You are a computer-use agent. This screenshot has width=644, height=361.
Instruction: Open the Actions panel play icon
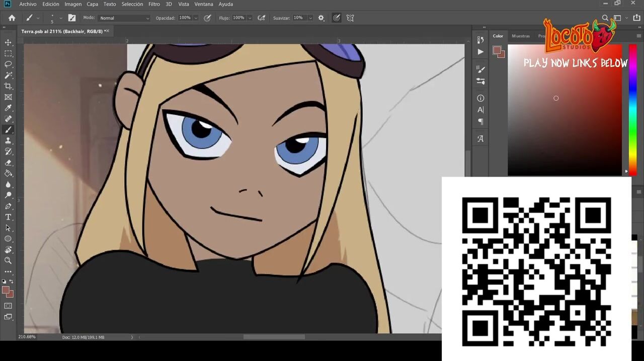(x=480, y=51)
